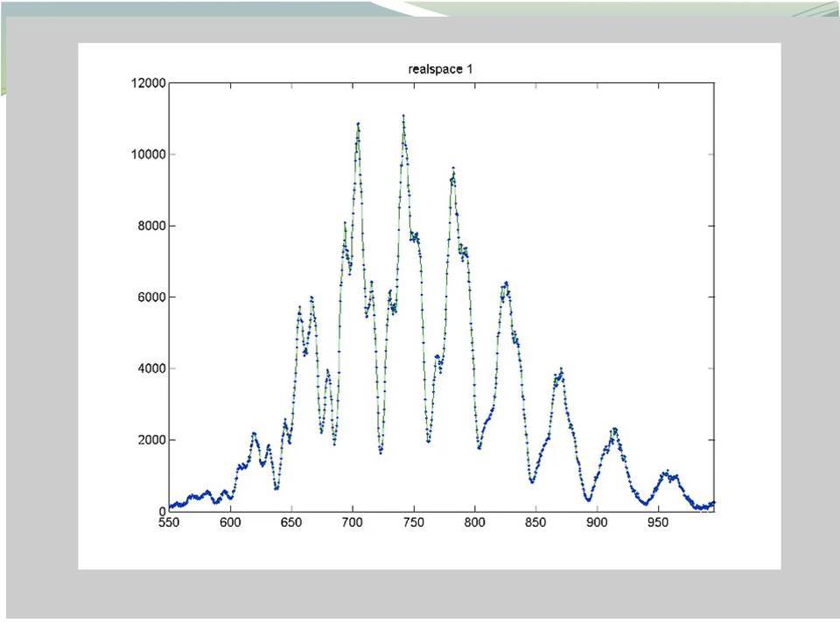This screenshot has width=840, height=630.
Task: Click the x-axis label 550
Action: 169,522
